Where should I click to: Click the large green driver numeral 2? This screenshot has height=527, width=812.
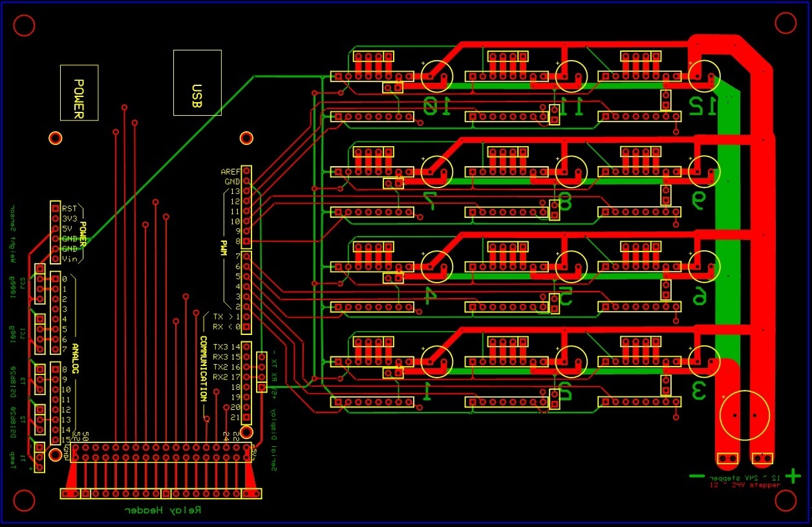pos(564,392)
